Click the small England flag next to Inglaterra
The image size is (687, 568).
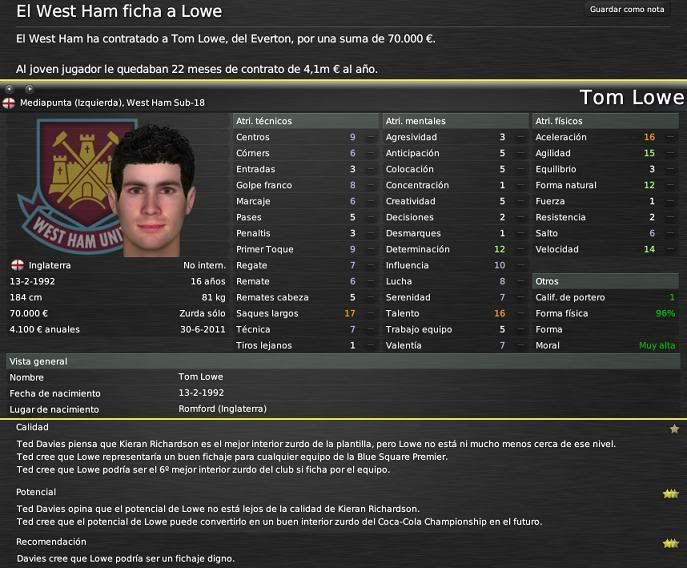(x=18, y=265)
